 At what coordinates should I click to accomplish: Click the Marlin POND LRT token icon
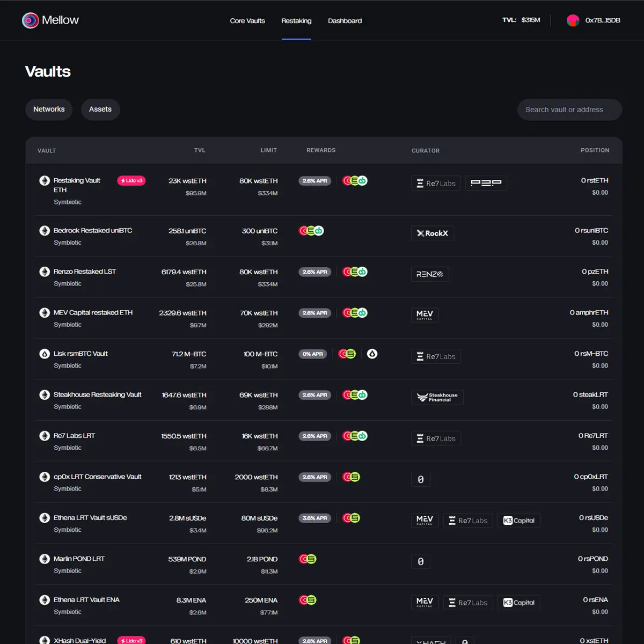(45, 559)
